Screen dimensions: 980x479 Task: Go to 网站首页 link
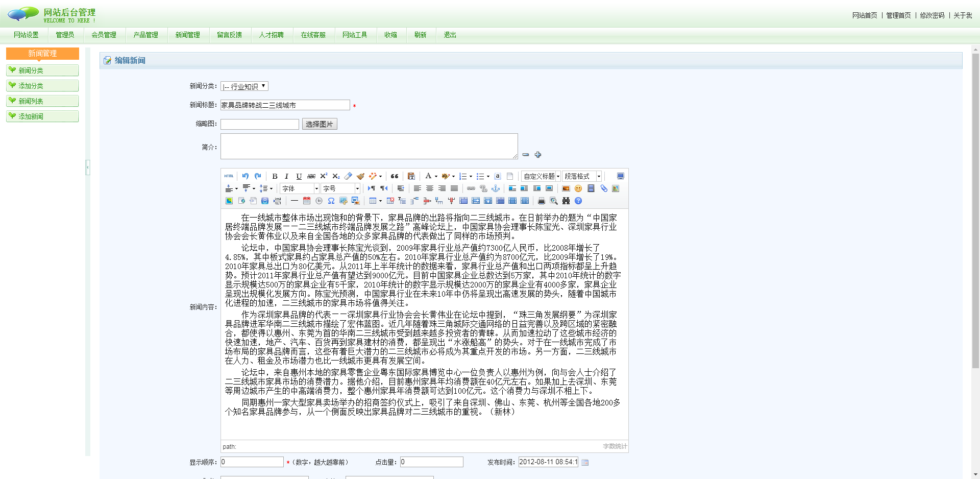click(865, 15)
